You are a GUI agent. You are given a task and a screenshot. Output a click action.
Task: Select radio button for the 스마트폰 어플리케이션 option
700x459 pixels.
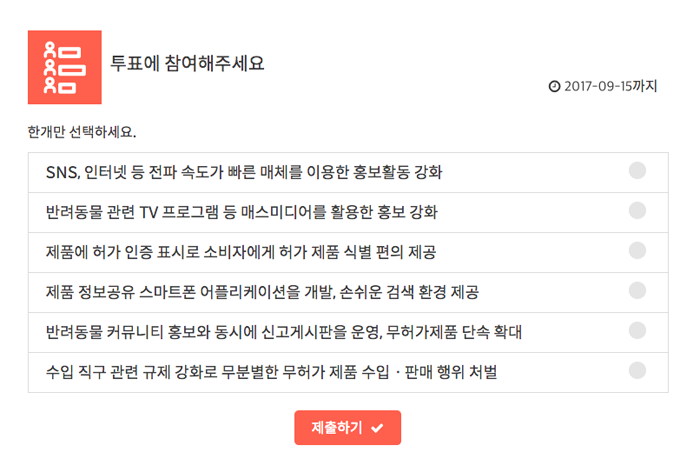coord(637,291)
